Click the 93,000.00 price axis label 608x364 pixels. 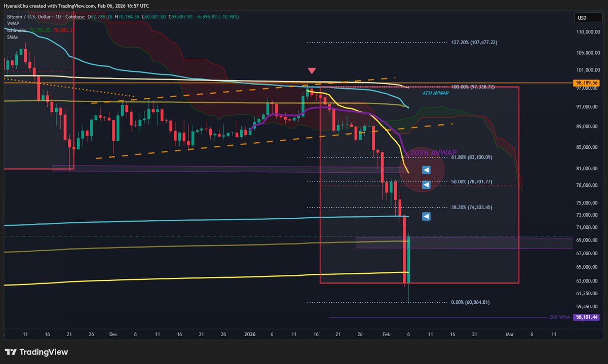[586, 107]
